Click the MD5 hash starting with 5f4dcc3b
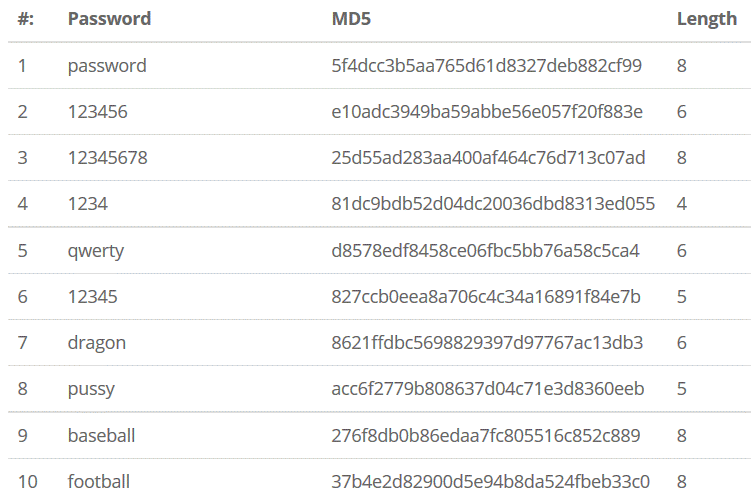 [x=486, y=66]
